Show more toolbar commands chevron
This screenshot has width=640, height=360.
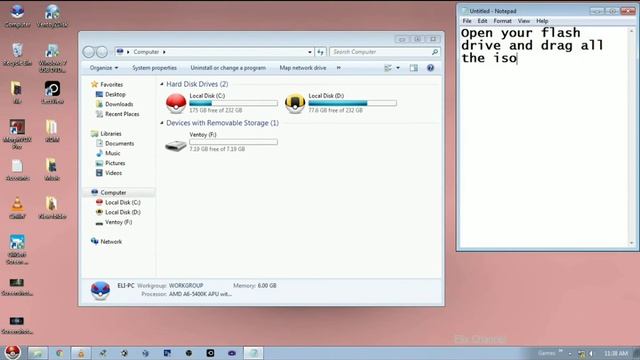click(338, 68)
